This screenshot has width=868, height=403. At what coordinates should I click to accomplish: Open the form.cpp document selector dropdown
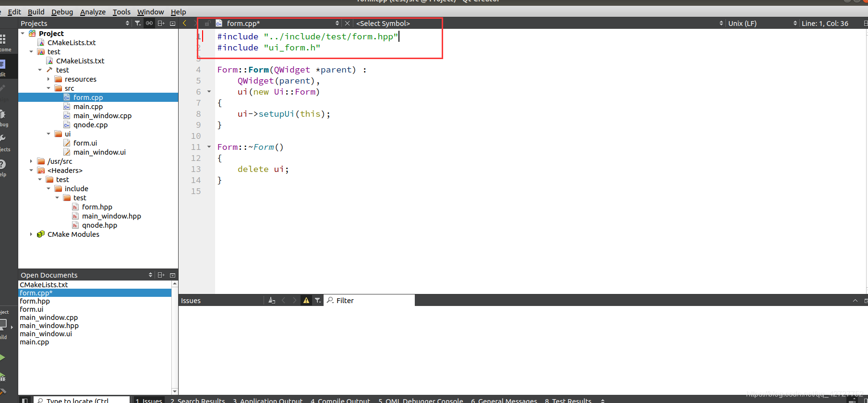coord(337,23)
